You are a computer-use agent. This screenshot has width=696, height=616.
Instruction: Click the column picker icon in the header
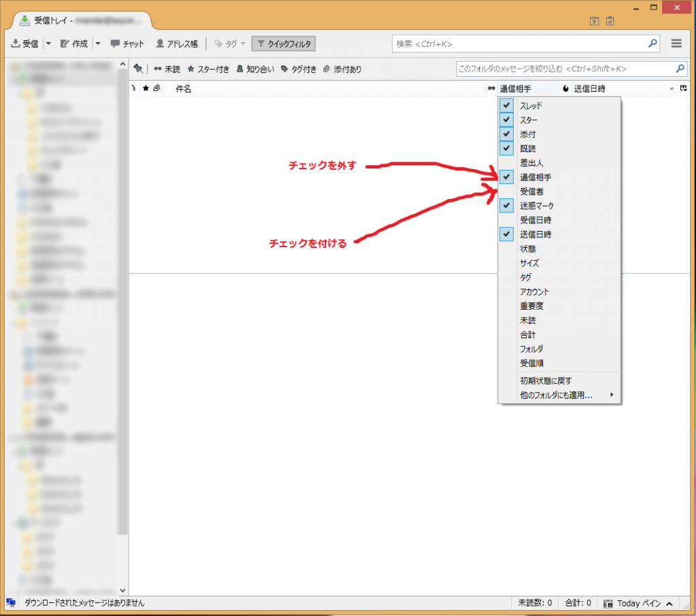(x=684, y=88)
